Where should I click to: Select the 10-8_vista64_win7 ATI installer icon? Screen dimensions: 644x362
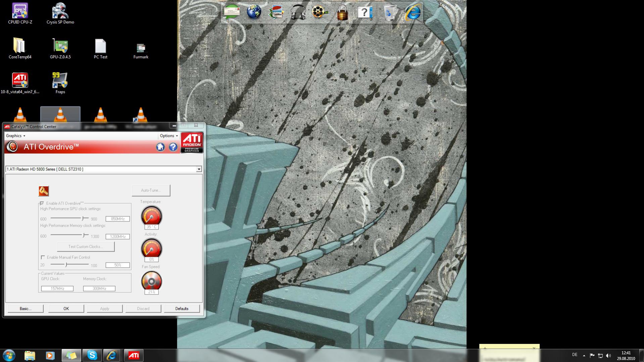(x=20, y=83)
